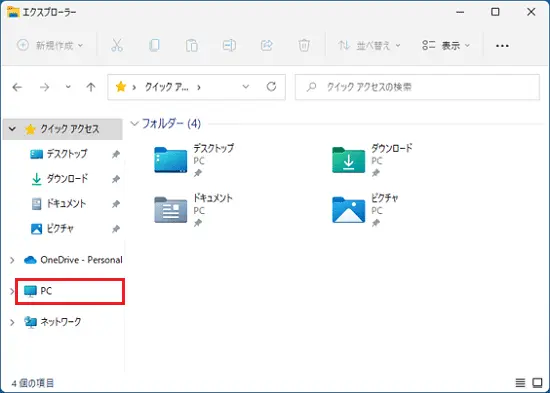Expand the ネットワーク tree node
550x393 pixels.
[12, 322]
